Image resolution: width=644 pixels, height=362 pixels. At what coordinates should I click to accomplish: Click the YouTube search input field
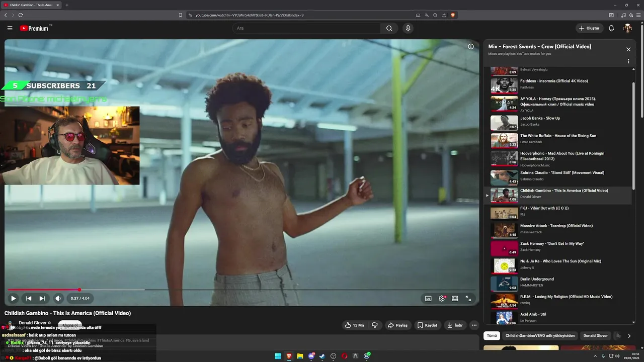click(x=306, y=28)
